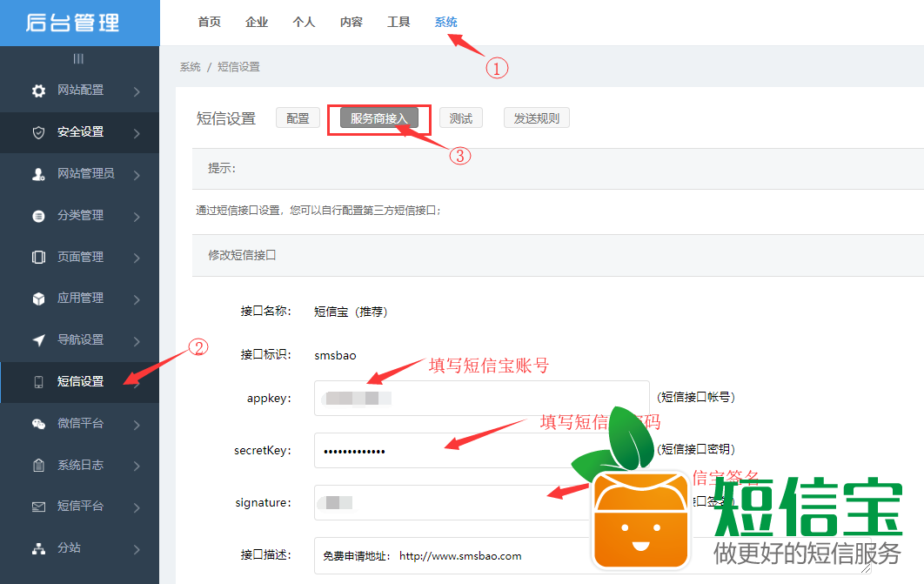
Task: Expand the 分站 submenu chevron
Action: click(x=137, y=549)
